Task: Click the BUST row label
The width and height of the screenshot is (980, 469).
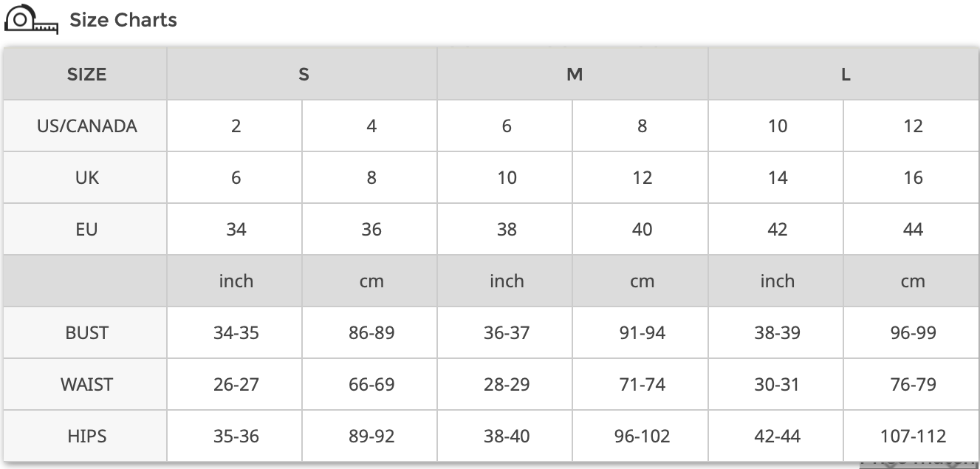Action: (x=86, y=333)
